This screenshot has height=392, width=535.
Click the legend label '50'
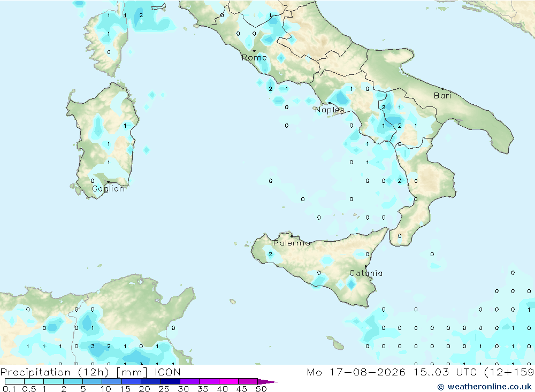coord(262,389)
